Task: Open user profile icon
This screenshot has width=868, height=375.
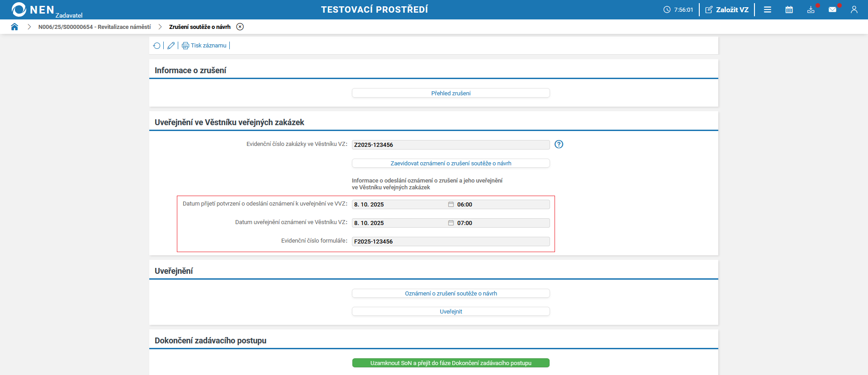Action: pyautogui.click(x=854, y=9)
